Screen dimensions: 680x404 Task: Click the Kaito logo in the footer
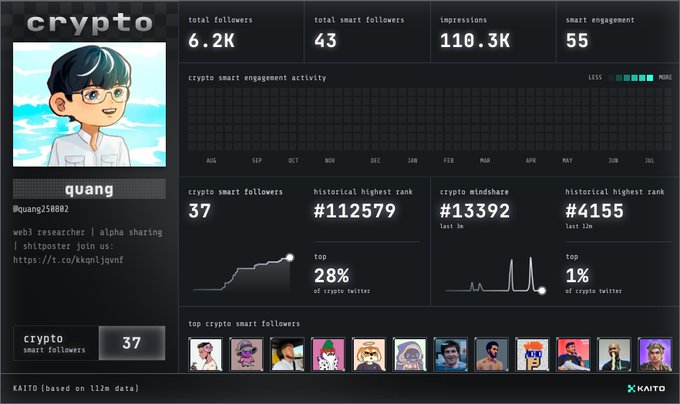click(646, 388)
